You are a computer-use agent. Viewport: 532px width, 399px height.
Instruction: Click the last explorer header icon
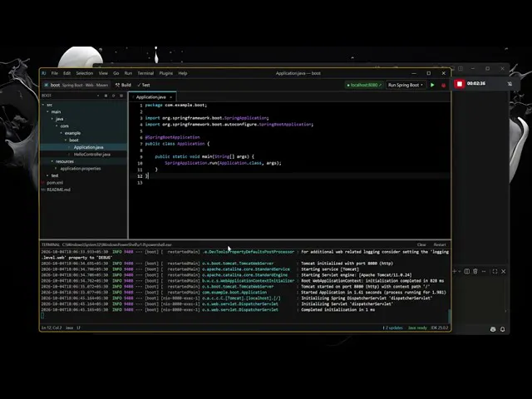(121, 96)
